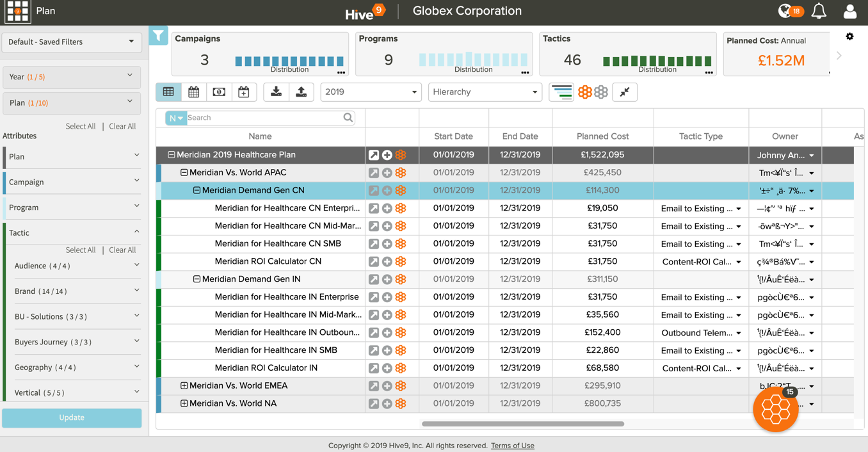
Task: Open Terms of Use link
Action: click(x=512, y=446)
